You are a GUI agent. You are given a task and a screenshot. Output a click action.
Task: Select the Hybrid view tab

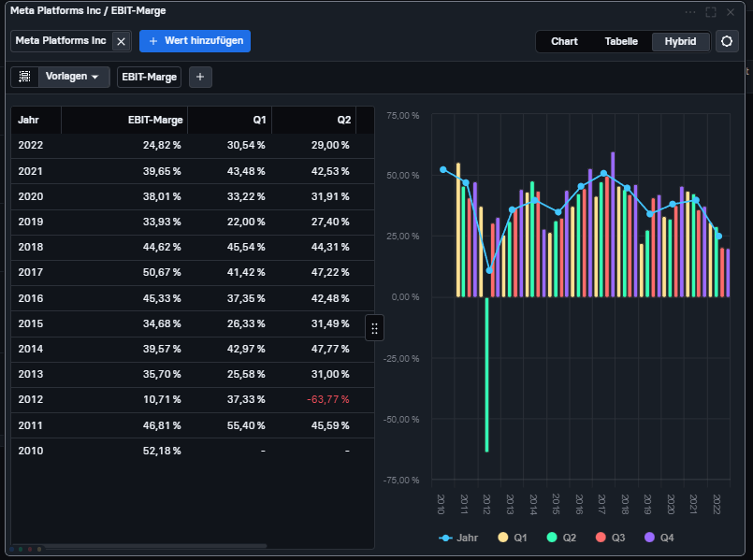pos(680,41)
